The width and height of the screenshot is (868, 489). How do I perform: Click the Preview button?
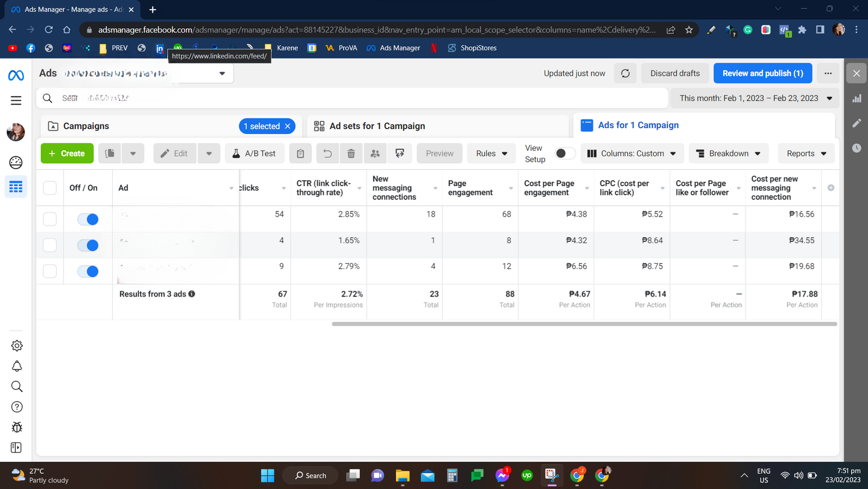tap(439, 154)
